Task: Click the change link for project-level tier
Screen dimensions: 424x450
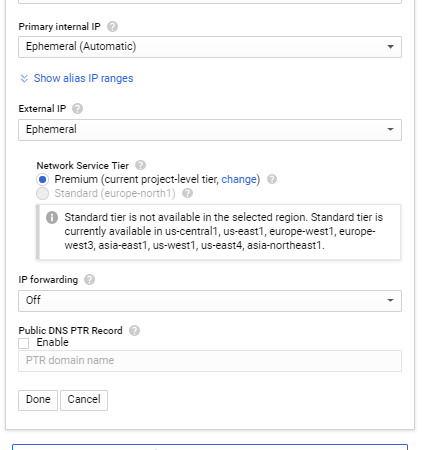Action: [239, 179]
